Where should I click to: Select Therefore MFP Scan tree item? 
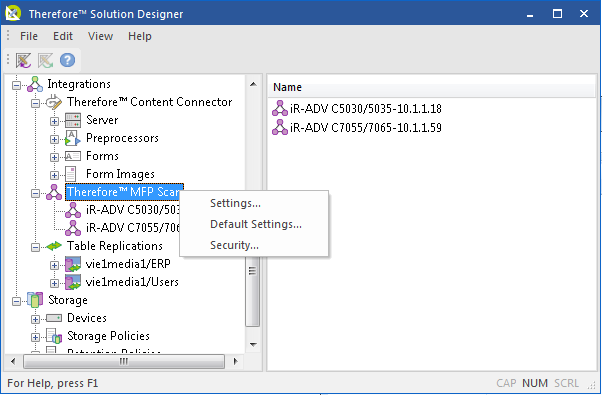point(124,192)
